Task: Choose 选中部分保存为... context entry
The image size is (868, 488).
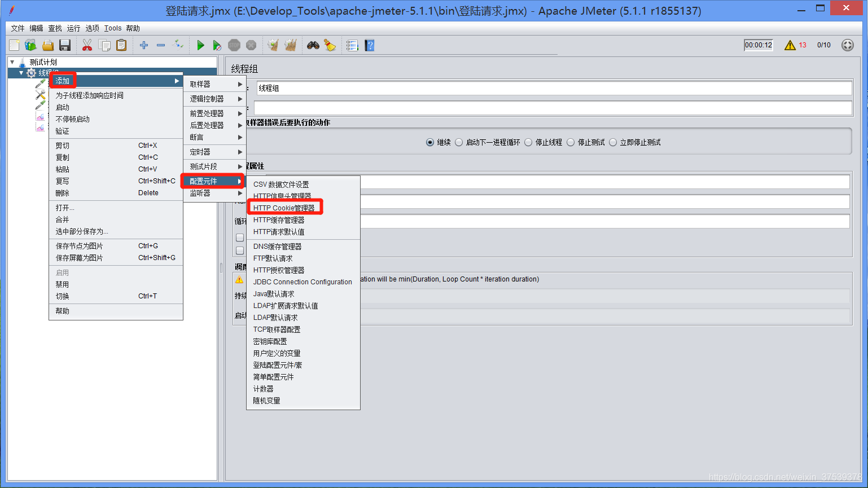Action: point(116,231)
